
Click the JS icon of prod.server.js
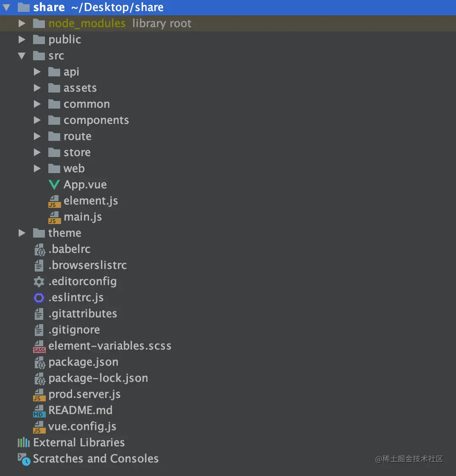point(39,395)
